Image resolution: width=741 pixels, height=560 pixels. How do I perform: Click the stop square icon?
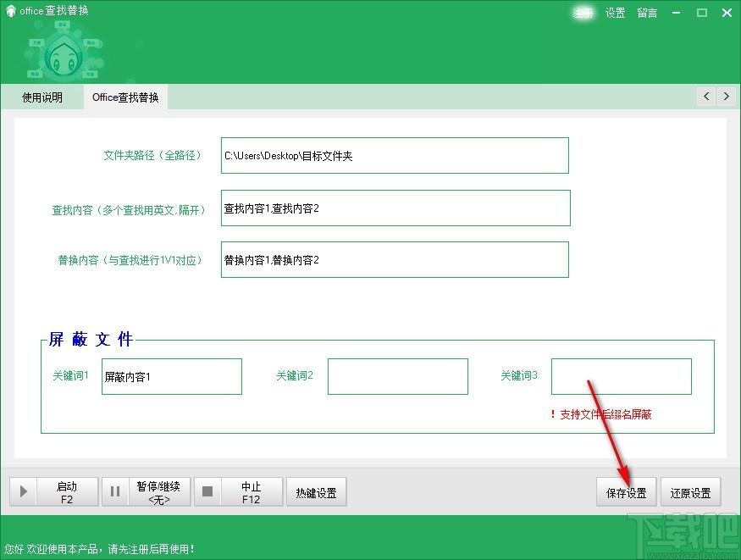(x=207, y=492)
